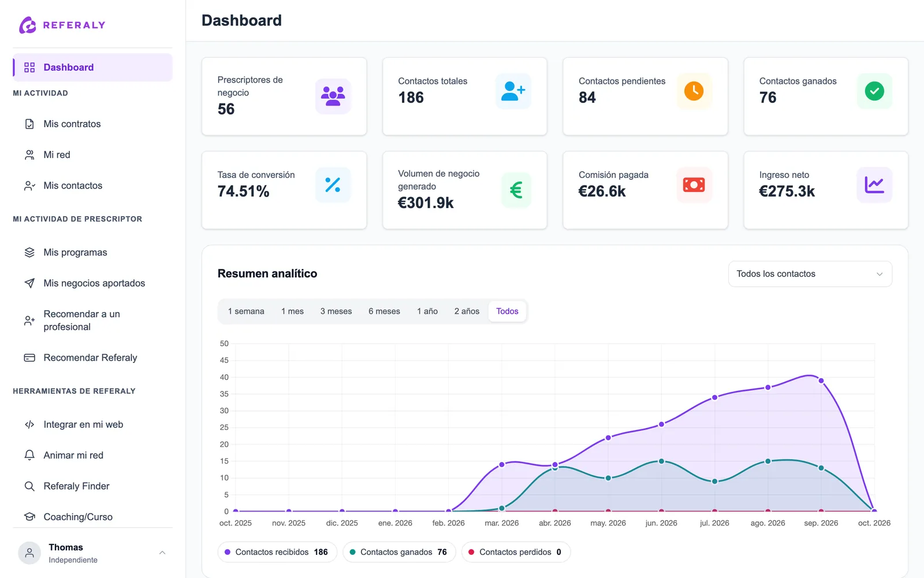Image resolution: width=924 pixels, height=578 pixels.
Task: Click the green checkmark icon in Contactos ganados card
Action: (874, 91)
